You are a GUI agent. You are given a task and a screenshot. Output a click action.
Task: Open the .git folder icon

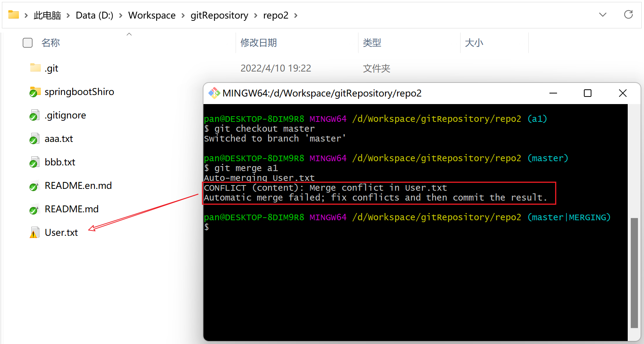(35, 68)
